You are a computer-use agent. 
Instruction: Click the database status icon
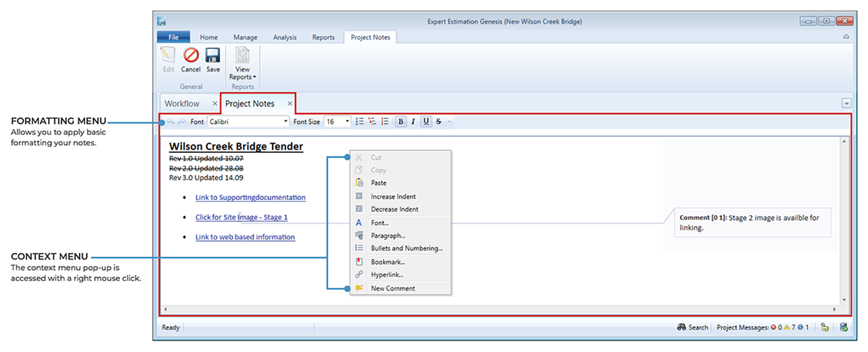pos(843,327)
